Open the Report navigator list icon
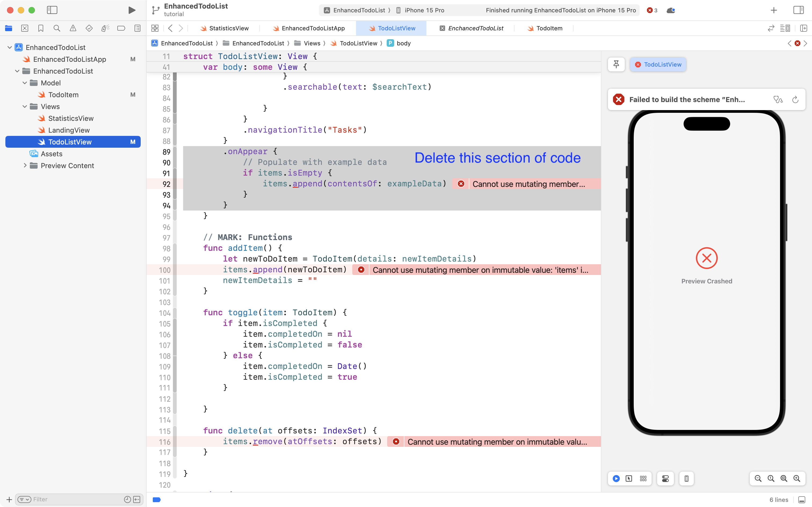Screen dimensions: 812x507 coord(137,28)
